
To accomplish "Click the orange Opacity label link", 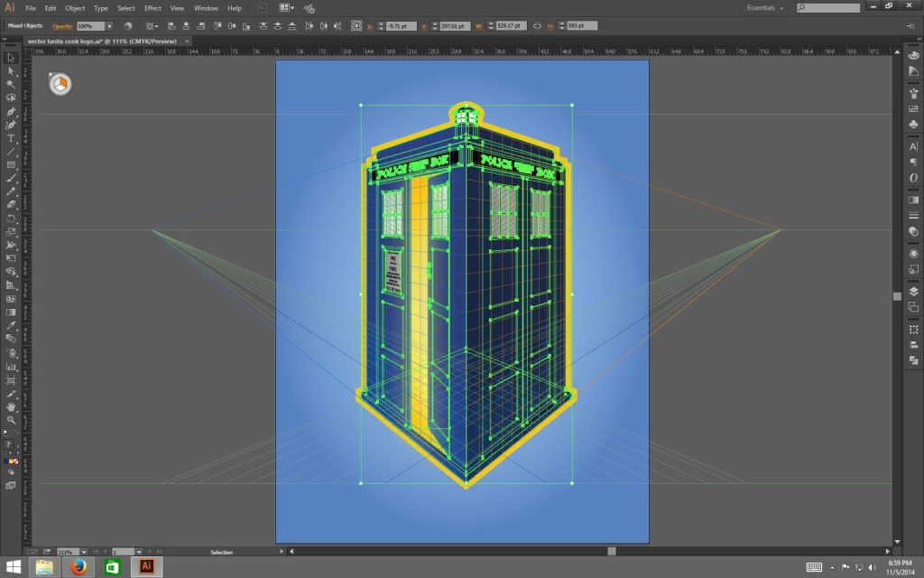I will (x=63, y=27).
